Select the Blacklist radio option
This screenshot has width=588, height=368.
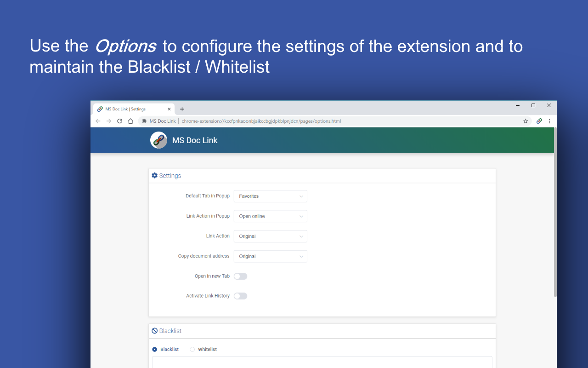click(x=155, y=350)
